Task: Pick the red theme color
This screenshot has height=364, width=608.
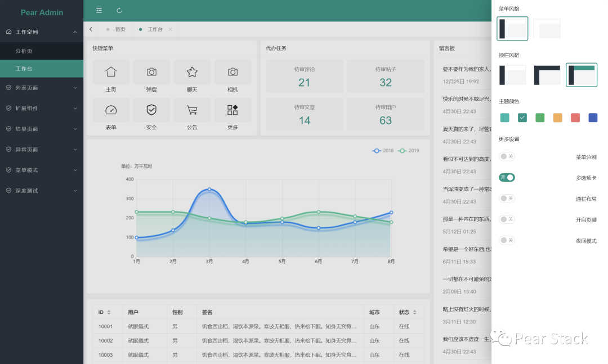Action: tap(575, 118)
